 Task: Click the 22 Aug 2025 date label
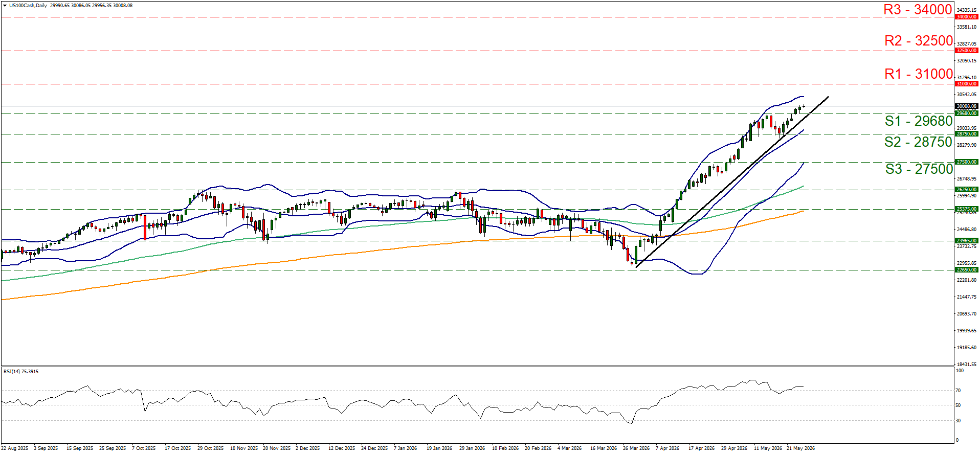14,448
